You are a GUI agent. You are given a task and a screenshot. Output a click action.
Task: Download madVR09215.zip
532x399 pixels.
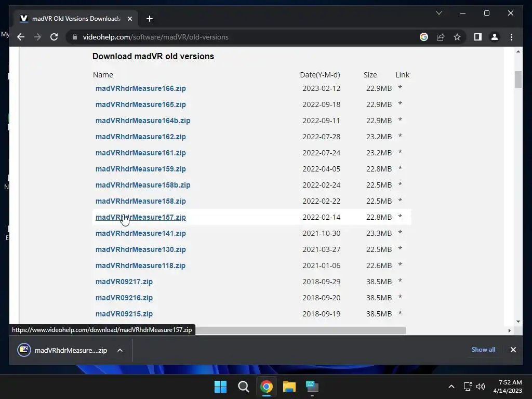pos(124,314)
